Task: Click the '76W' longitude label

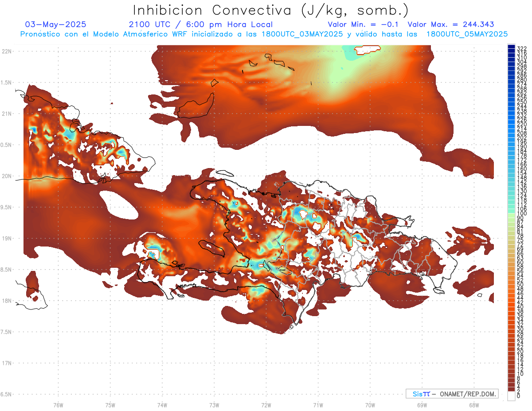Action: coord(58,405)
